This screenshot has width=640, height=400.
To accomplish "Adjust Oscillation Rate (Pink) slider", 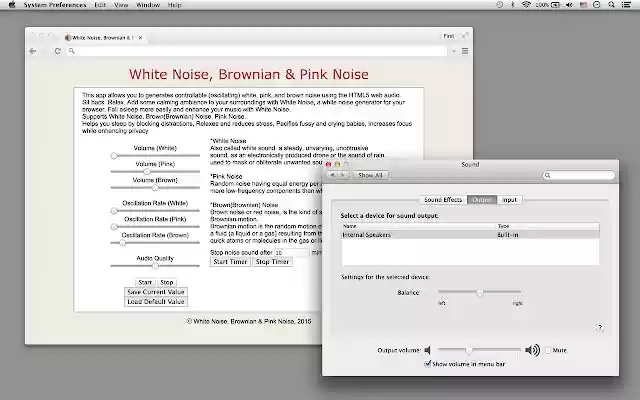I will (155, 227).
